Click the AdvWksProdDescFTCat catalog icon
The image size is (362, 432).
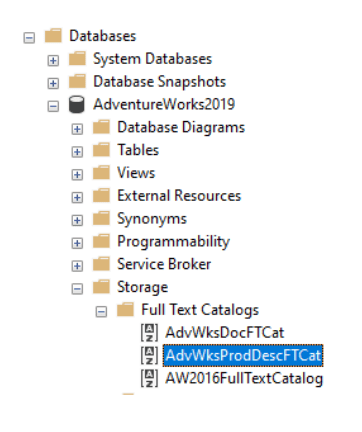pyautogui.click(x=149, y=355)
